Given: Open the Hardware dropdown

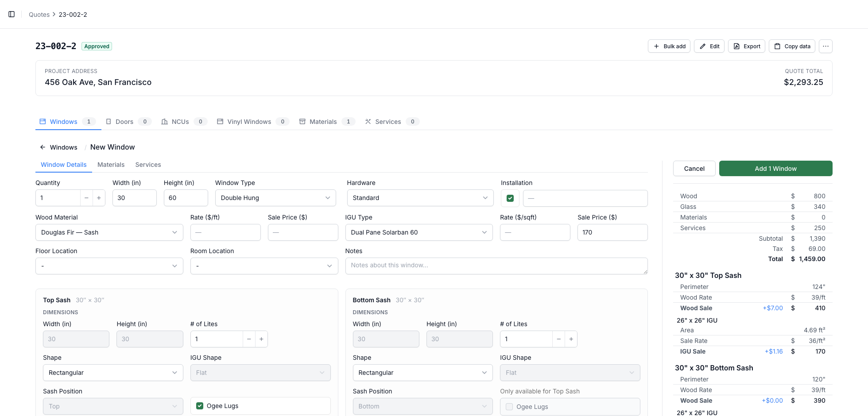Looking at the screenshot, I should pos(420,198).
